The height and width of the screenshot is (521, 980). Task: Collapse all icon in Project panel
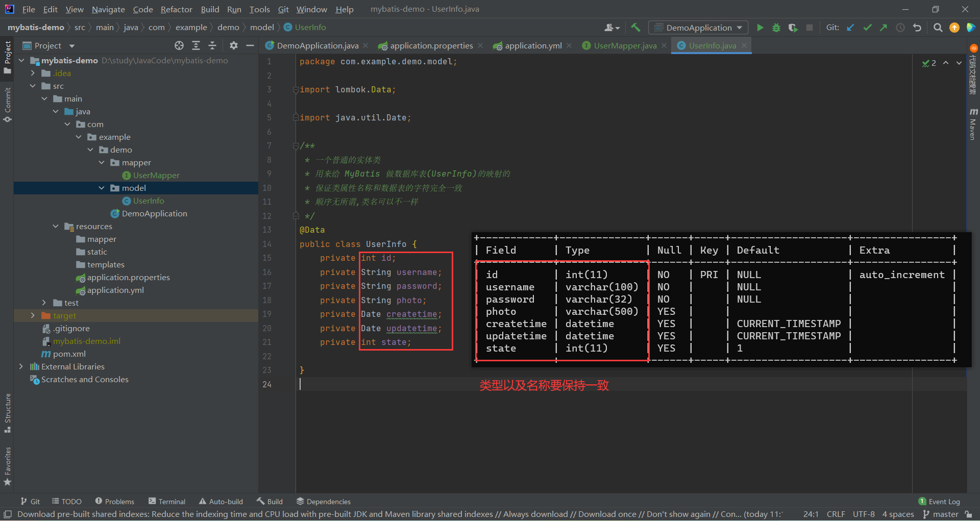212,46
